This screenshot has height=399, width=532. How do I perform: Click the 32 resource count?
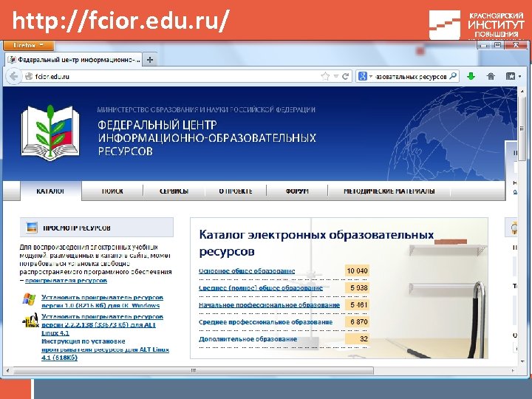pyautogui.click(x=358, y=338)
